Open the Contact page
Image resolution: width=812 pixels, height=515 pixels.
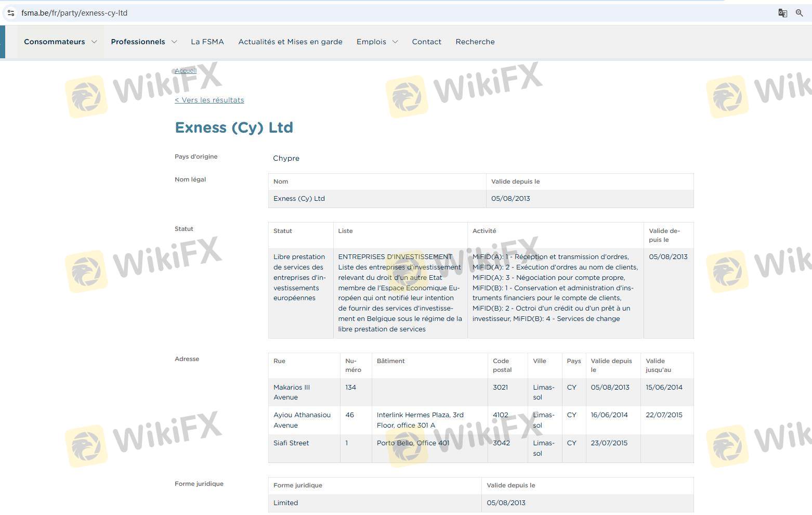pos(426,42)
